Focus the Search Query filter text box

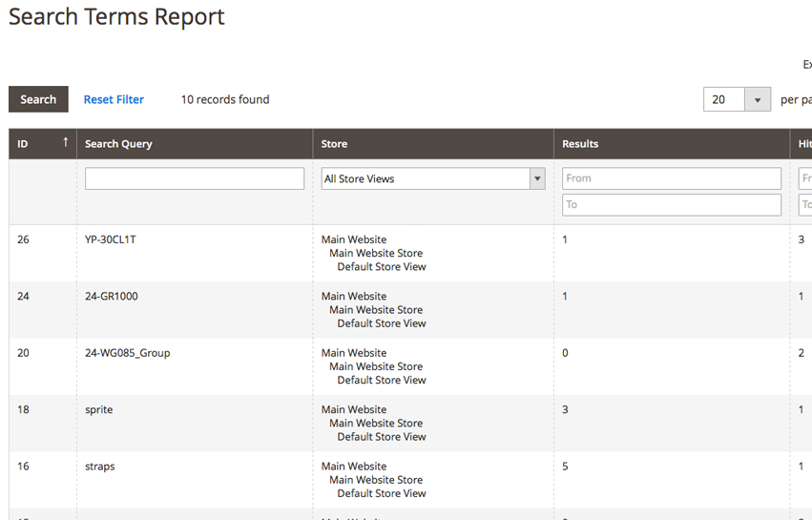tap(195, 178)
